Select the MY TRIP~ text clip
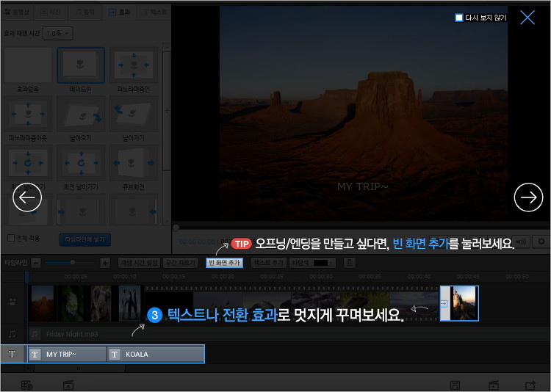The height and width of the screenshot is (392, 551). point(68,354)
